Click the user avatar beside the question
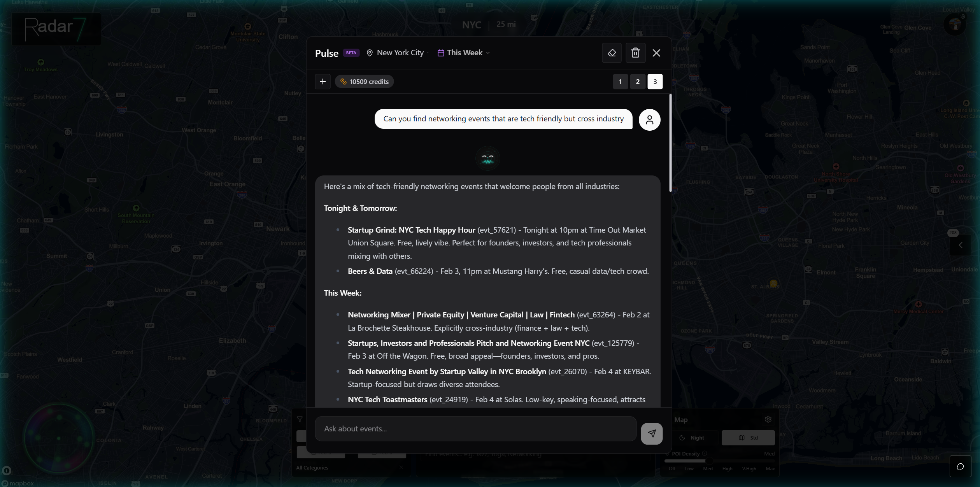 (649, 119)
